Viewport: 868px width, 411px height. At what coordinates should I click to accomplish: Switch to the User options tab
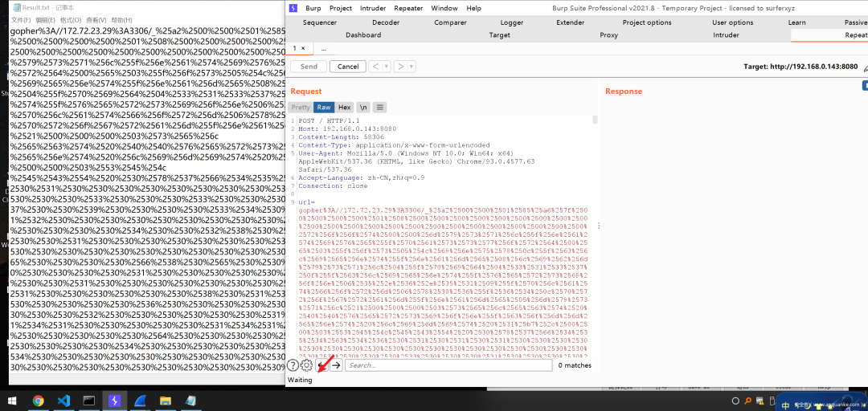click(732, 22)
